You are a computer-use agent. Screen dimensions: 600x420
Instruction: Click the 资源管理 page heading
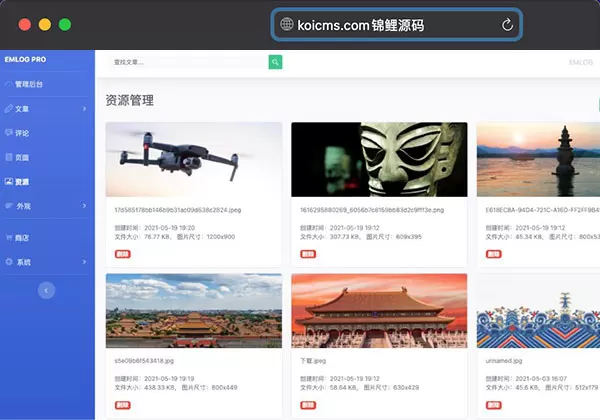tap(130, 101)
